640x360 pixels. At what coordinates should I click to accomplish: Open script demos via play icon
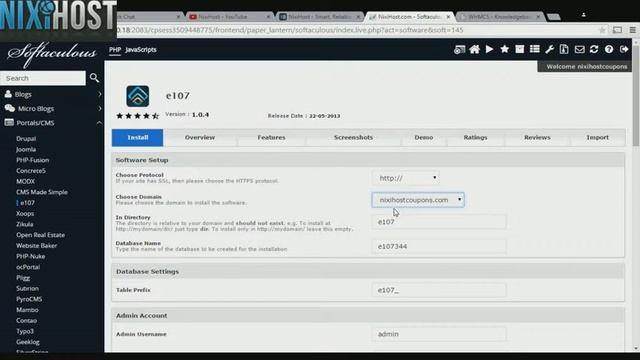[x=489, y=49]
